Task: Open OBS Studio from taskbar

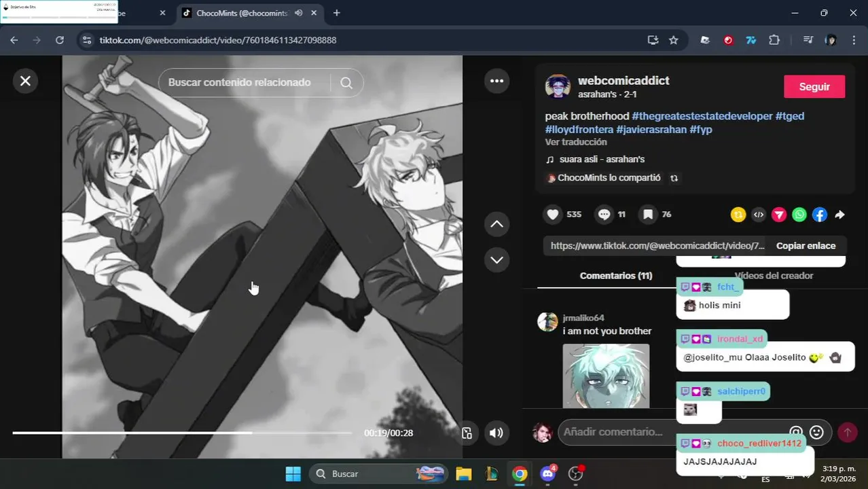Action: [576, 474]
